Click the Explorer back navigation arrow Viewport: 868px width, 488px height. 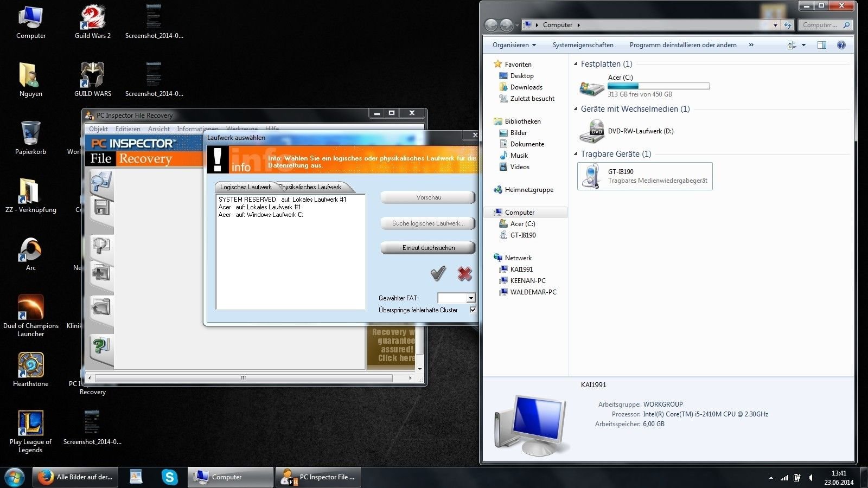coord(491,25)
